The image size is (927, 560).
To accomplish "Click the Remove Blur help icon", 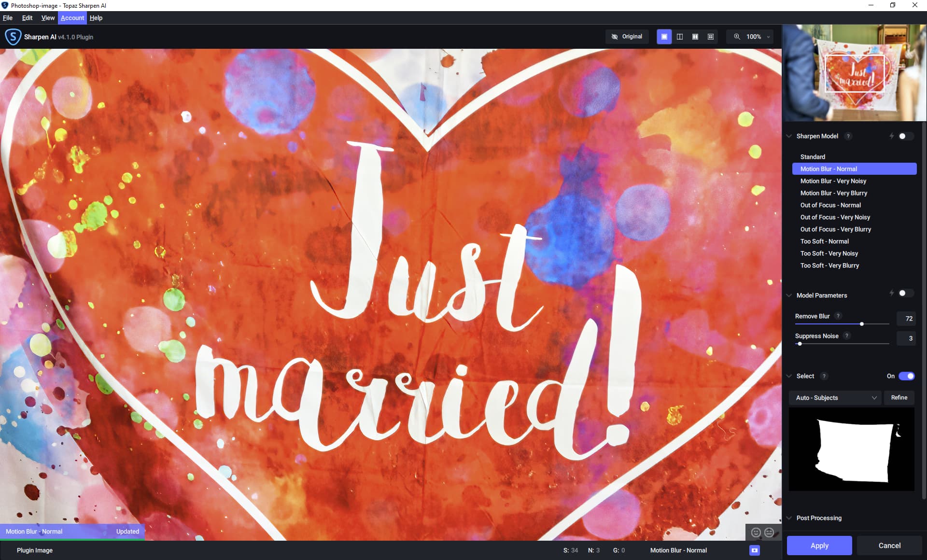I will [x=838, y=316].
